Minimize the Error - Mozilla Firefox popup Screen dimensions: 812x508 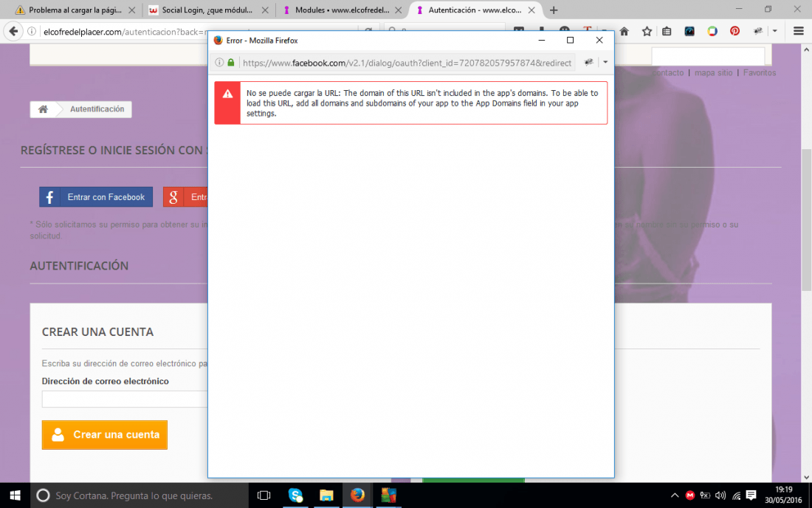tap(542, 41)
